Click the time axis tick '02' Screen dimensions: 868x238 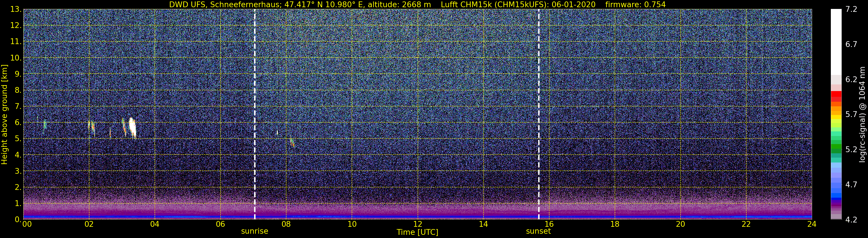point(89,224)
